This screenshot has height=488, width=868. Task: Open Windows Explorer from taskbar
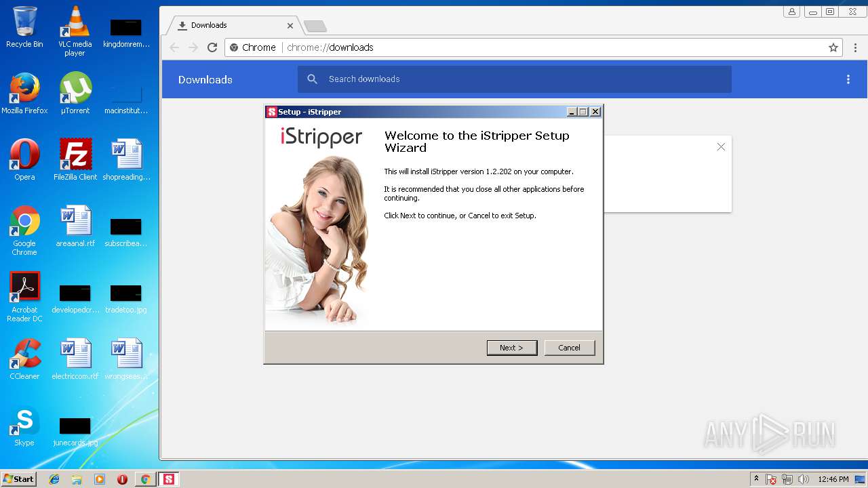(x=77, y=479)
